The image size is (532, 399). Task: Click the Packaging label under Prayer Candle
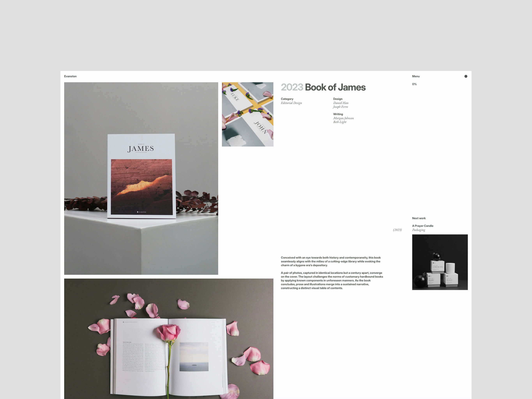[418, 230]
